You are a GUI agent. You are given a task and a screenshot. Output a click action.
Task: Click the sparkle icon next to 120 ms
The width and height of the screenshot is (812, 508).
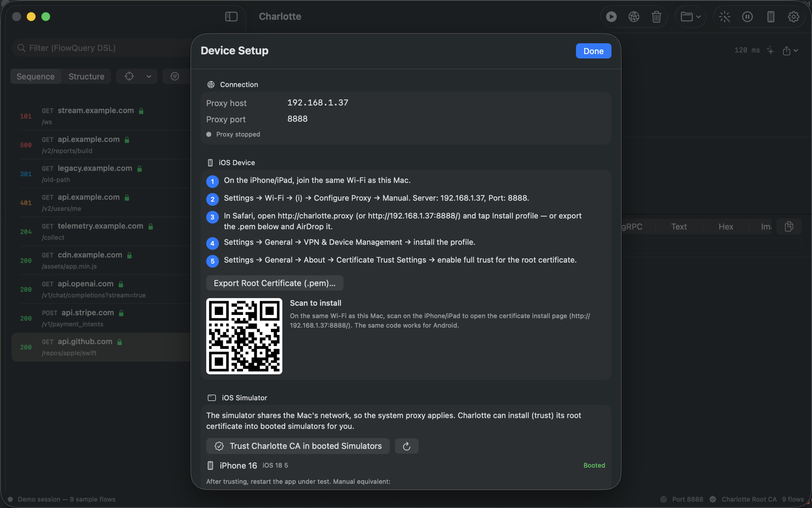click(770, 50)
